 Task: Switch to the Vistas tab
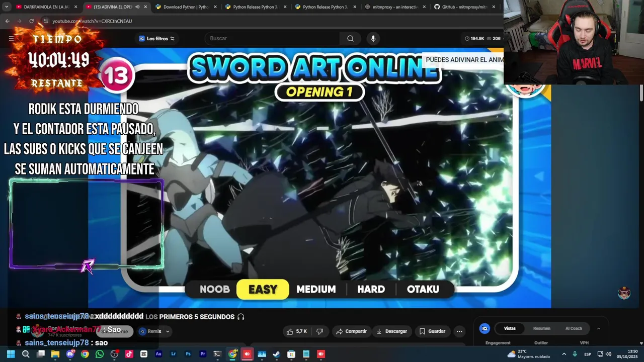(510, 328)
